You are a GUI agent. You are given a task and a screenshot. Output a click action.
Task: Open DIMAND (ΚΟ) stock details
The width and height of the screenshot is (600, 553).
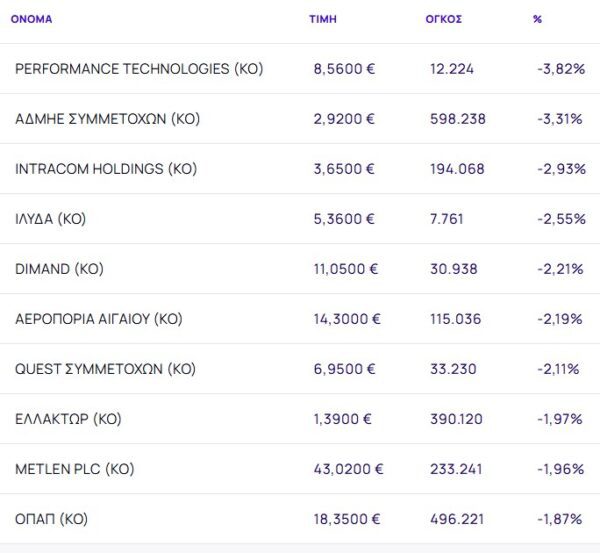click(60, 269)
